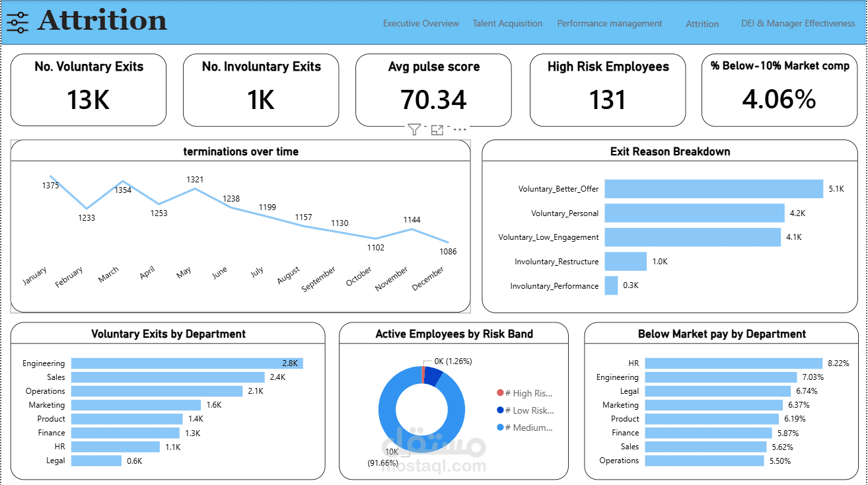
Task: Select the Finance bar in Voluntary Exits chart
Action: pos(126,433)
